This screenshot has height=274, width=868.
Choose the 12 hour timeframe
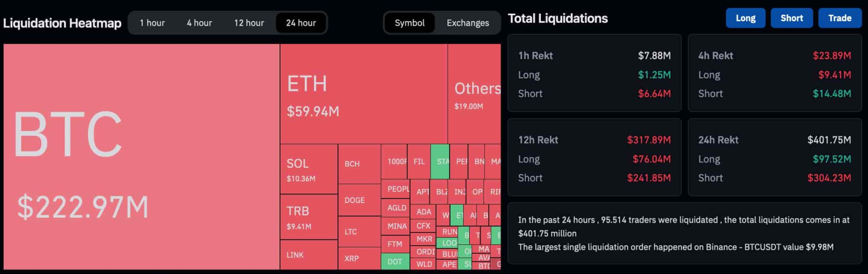click(x=249, y=23)
